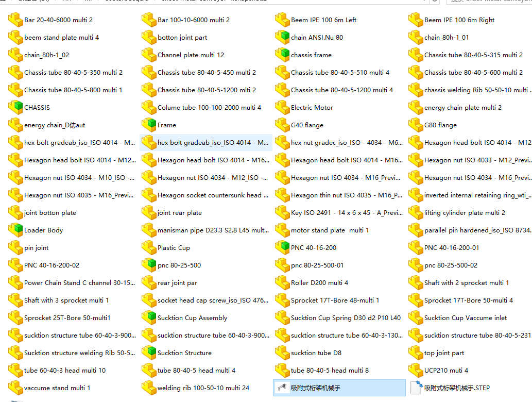532x402 pixels.
Task: Select the chain ANSI.Nu 80 assembly icon
Action: [282, 38]
